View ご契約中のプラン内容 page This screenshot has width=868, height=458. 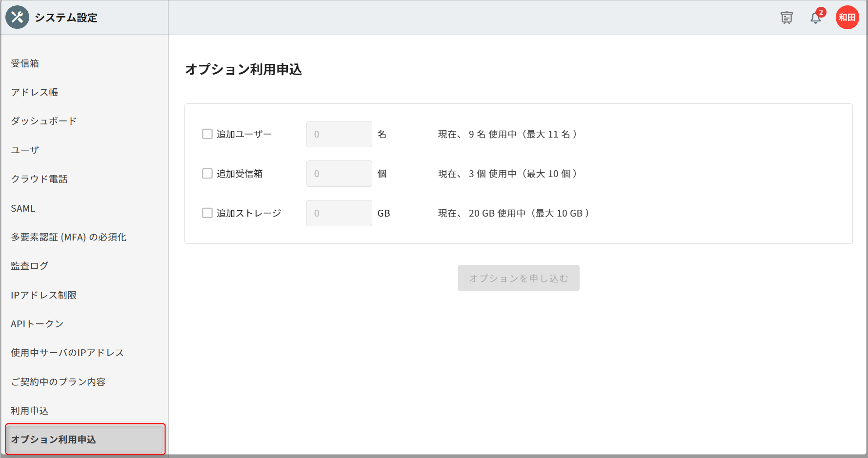tap(58, 382)
